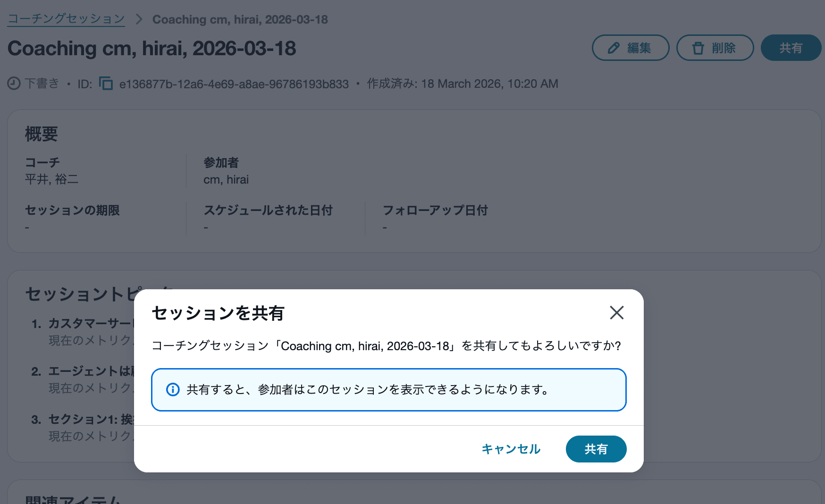Click the coach name 平井, 裕二
The width and height of the screenshot is (825, 504).
(52, 179)
